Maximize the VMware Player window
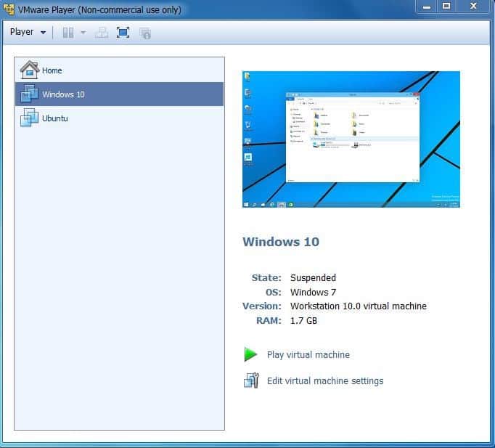This screenshot has width=495, height=448. [x=446, y=7]
